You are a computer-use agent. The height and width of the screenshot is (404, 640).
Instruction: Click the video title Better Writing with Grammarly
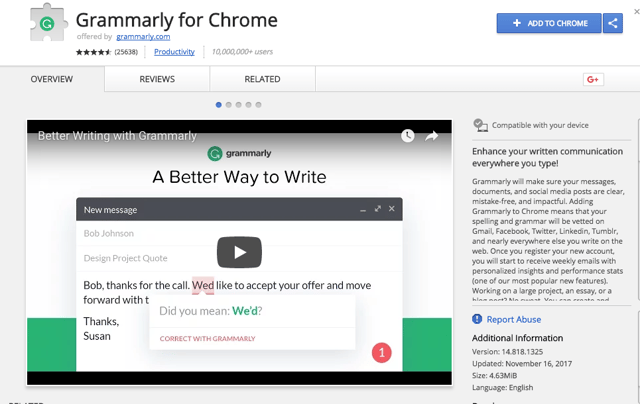click(x=117, y=136)
